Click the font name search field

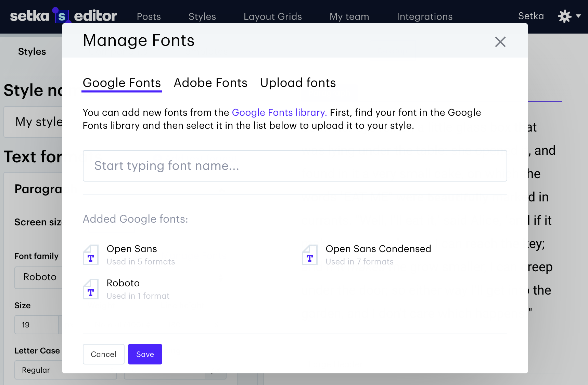click(x=295, y=166)
